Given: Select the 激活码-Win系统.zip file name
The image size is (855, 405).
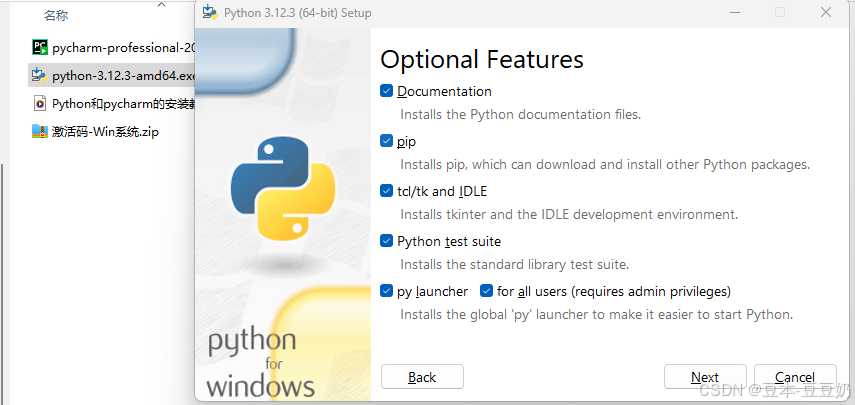Looking at the screenshot, I should pos(105,131).
